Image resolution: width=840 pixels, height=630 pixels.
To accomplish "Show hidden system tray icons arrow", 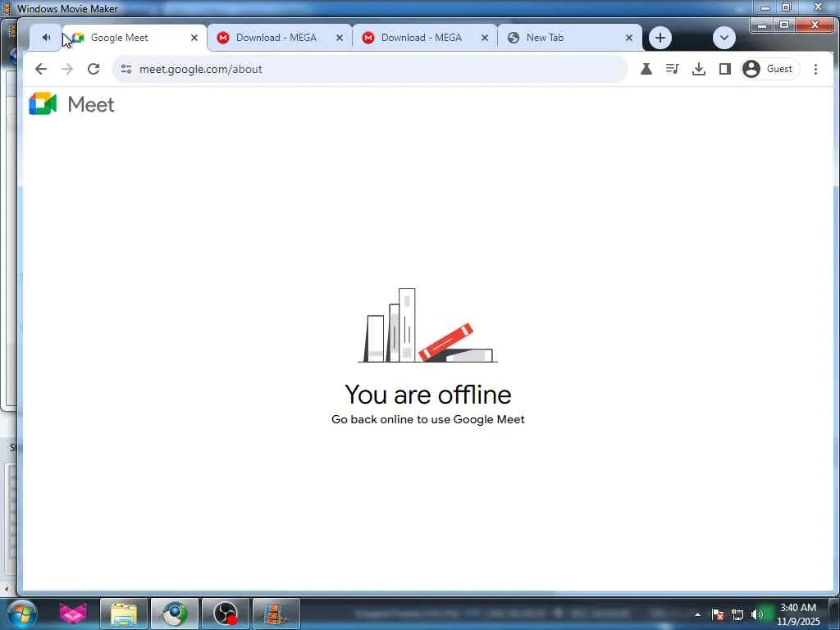I will coord(697,614).
